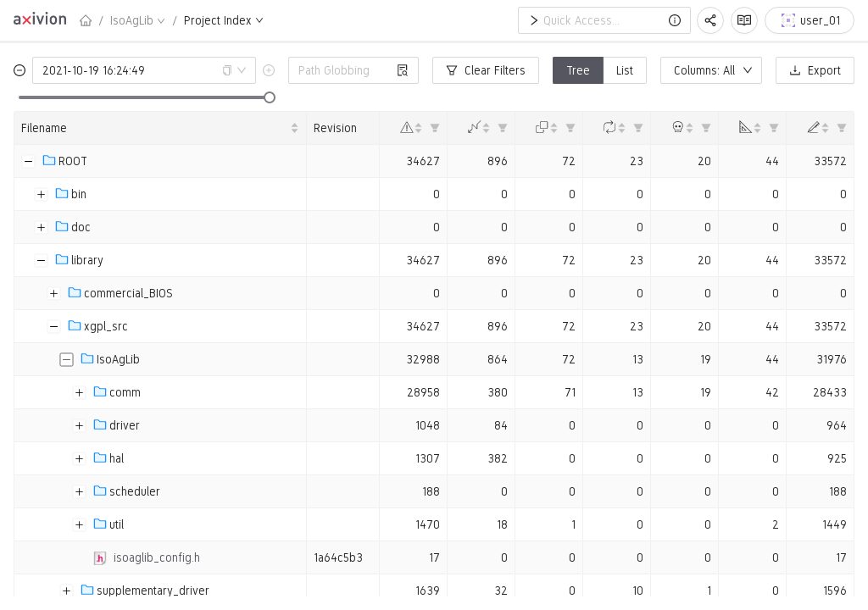The image size is (868, 610).
Task: Open the isoaglib_config.h file
Action: pos(156,558)
